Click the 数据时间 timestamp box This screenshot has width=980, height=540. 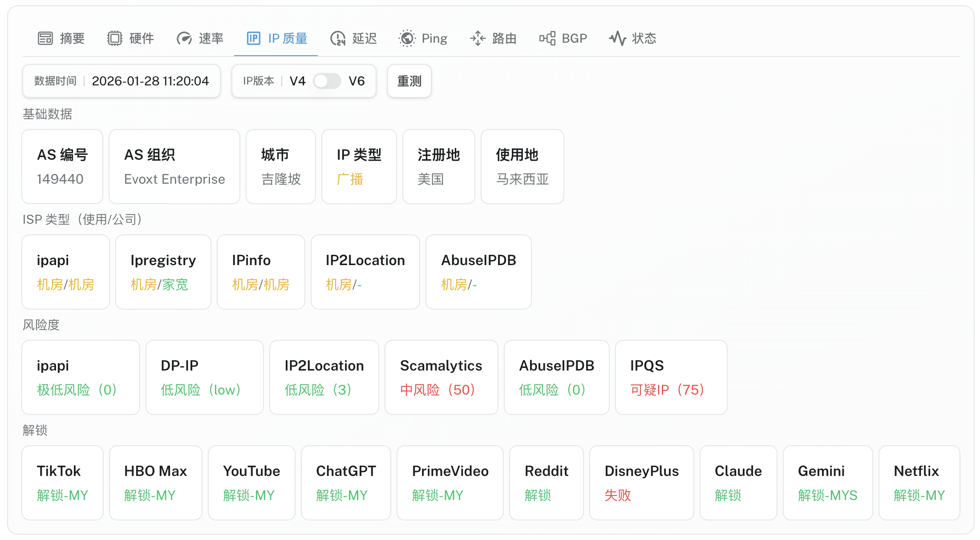(121, 81)
